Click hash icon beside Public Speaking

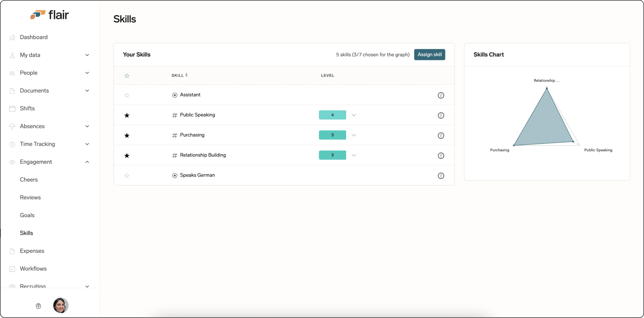tap(175, 115)
